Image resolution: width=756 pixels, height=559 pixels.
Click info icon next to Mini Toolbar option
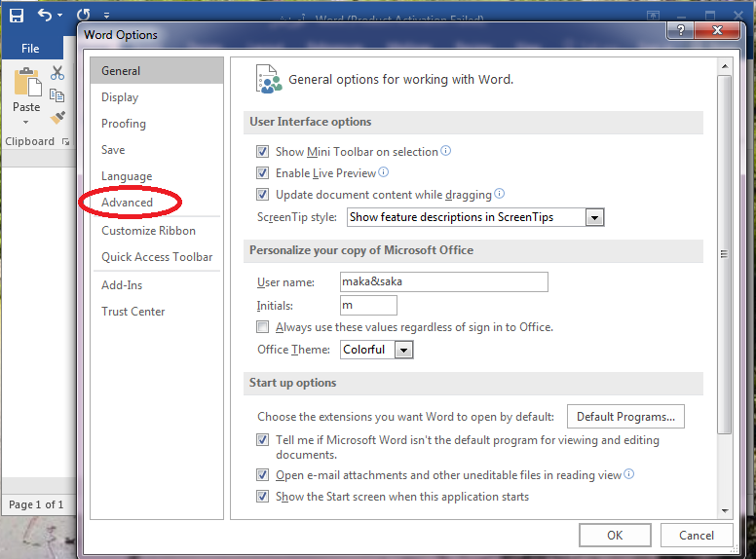[446, 151]
